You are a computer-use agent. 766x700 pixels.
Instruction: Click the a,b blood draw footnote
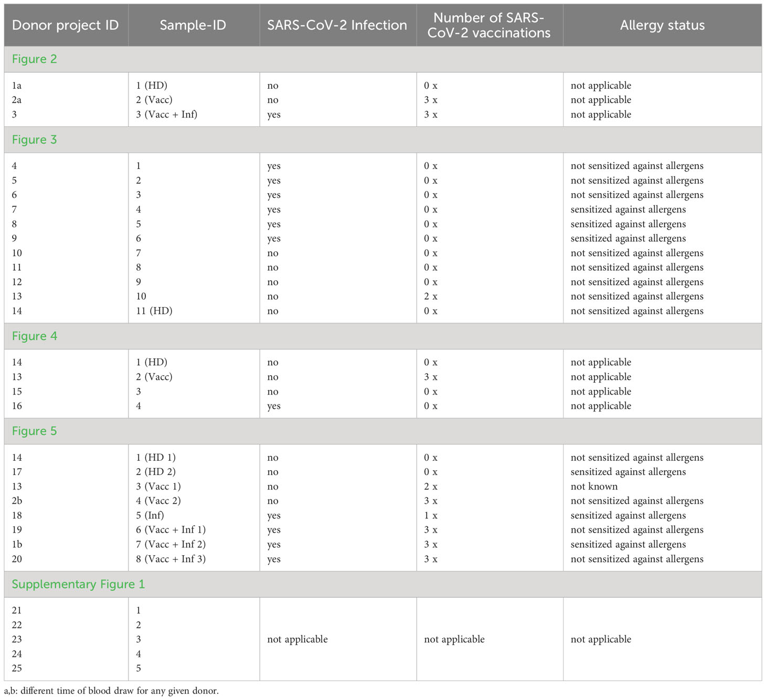(x=111, y=691)
